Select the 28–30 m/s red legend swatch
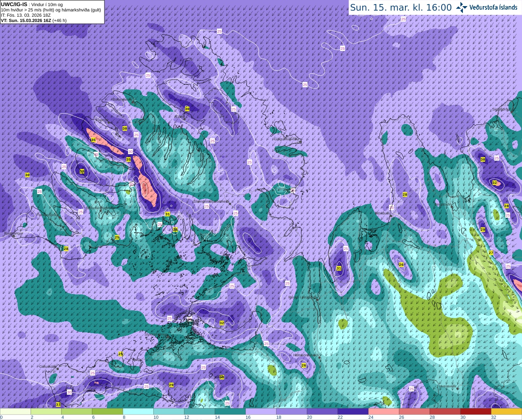The image size is (522, 420). pyautogui.click(x=445, y=411)
